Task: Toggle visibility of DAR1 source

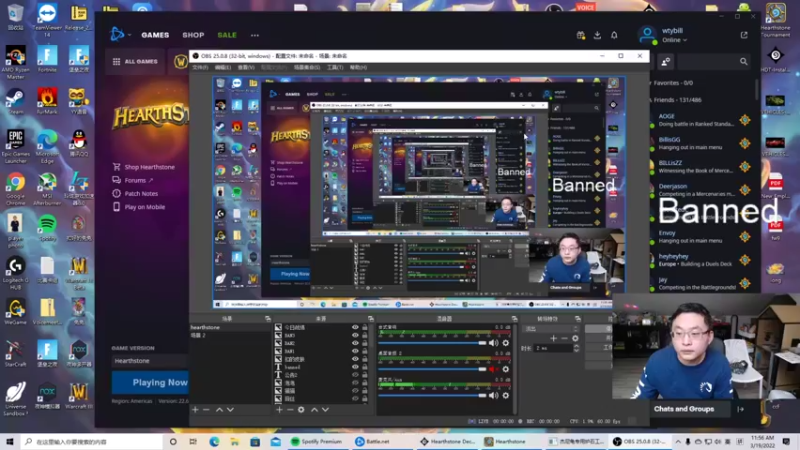Action: [355, 351]
